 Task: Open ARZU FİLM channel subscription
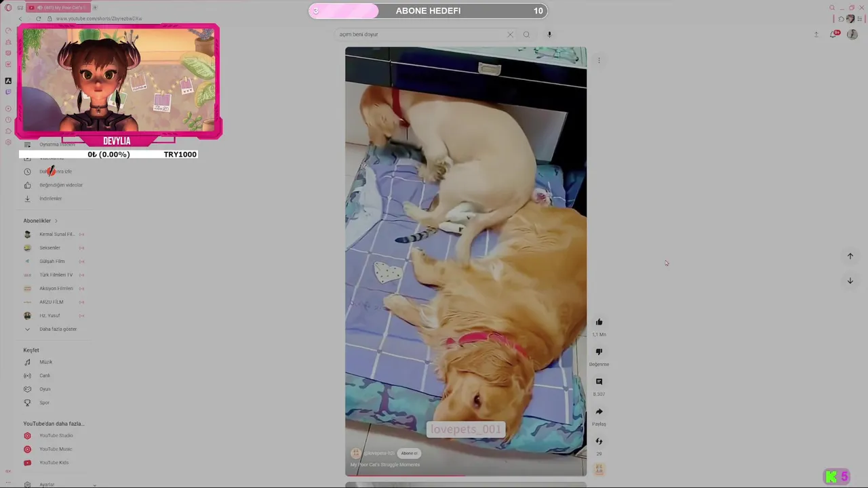point(53,302)
